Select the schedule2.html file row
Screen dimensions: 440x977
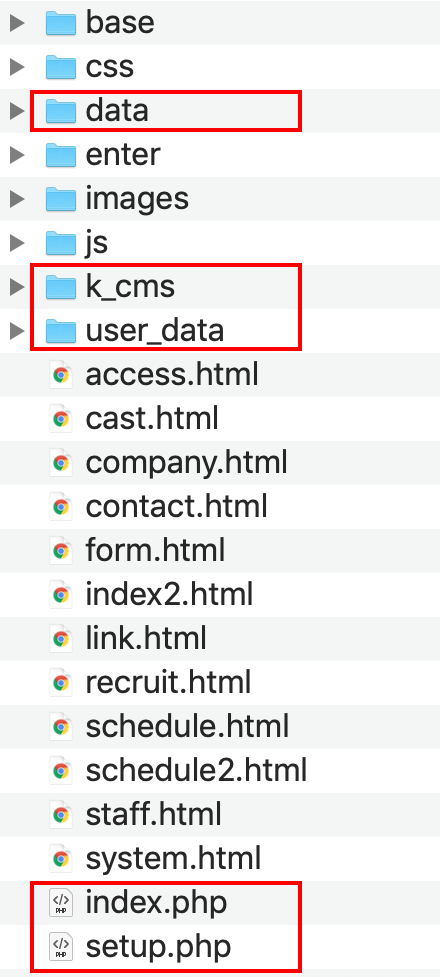(220, 771)
